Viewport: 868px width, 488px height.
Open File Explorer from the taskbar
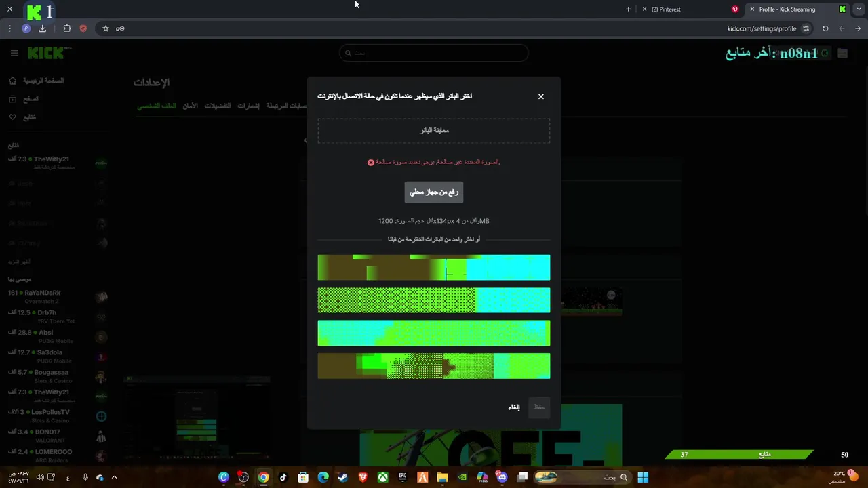[x=442, y=477]
